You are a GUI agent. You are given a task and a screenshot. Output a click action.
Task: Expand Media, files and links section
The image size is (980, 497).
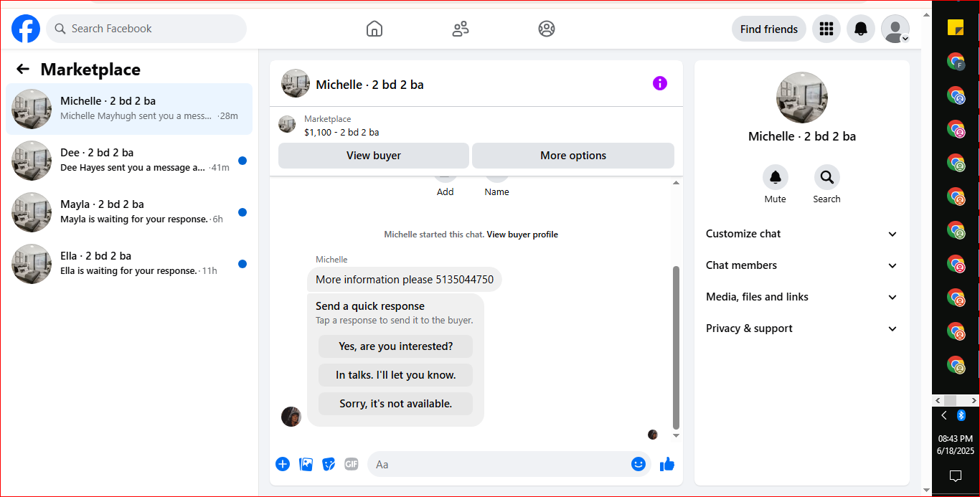coord(802,297)
